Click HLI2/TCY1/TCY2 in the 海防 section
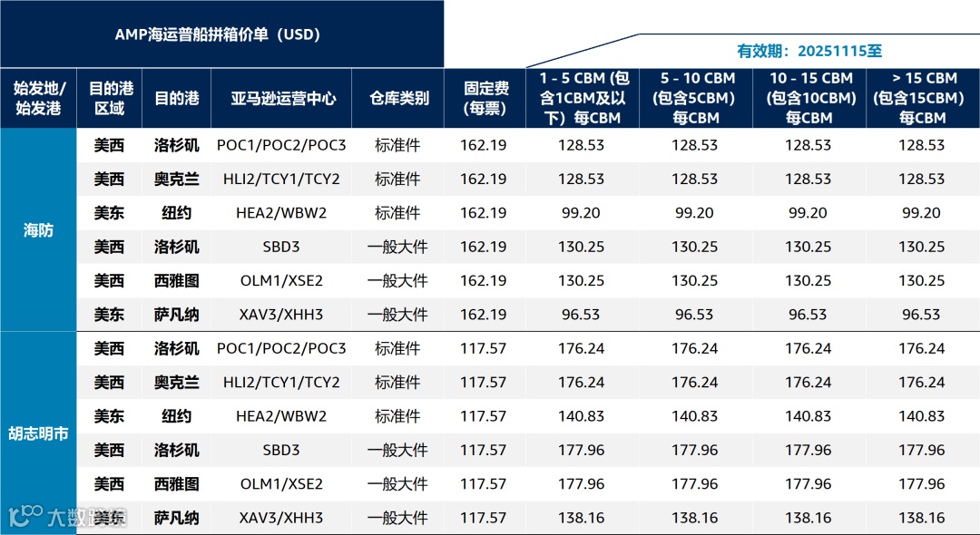 click(x=281, y=180)
